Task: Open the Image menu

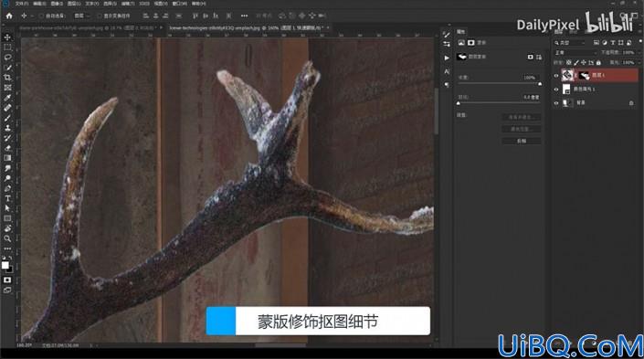Action: (x=57, y=4)
